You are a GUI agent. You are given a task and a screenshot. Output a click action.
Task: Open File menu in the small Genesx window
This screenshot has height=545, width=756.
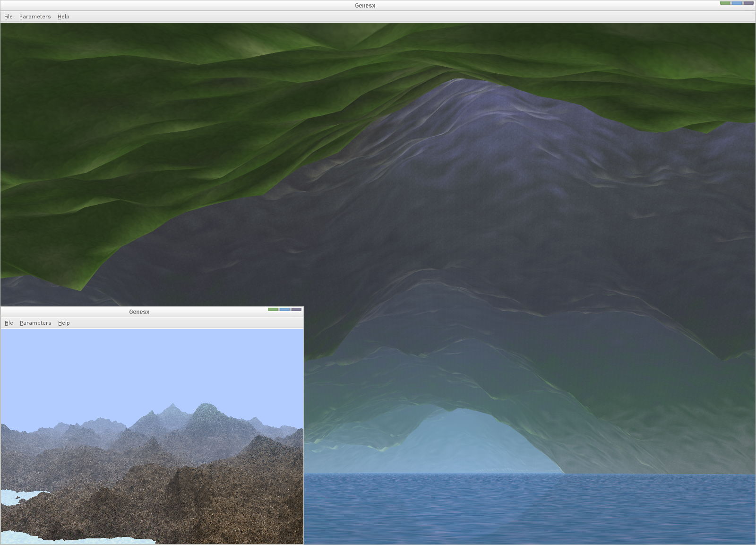9,323
